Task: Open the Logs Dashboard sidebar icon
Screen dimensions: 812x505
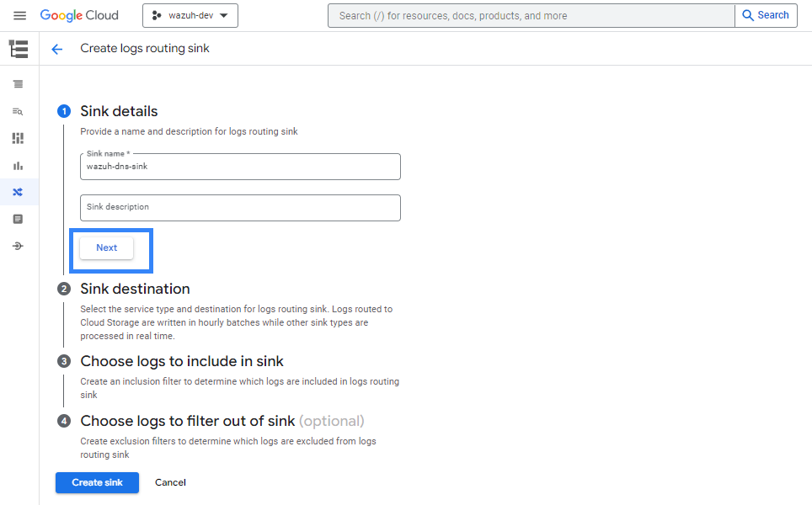Action: click(x=19, y=138)
